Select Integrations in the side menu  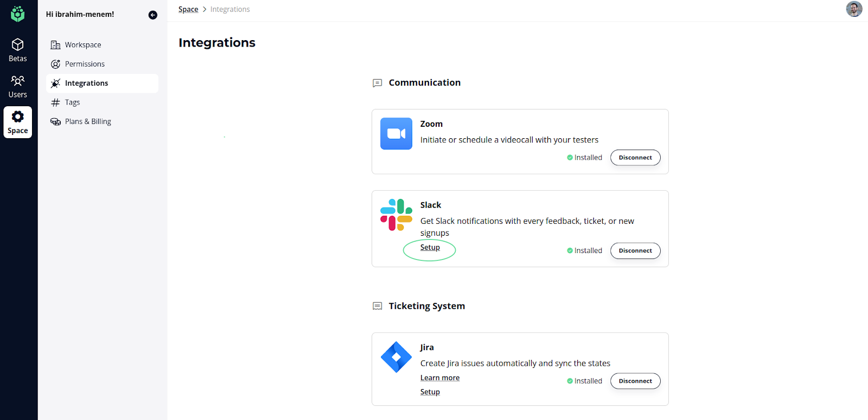(x=86, y=83)
